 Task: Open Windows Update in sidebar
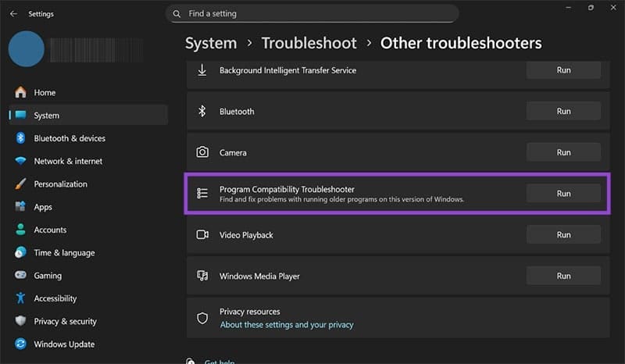(x=64, y=344)
